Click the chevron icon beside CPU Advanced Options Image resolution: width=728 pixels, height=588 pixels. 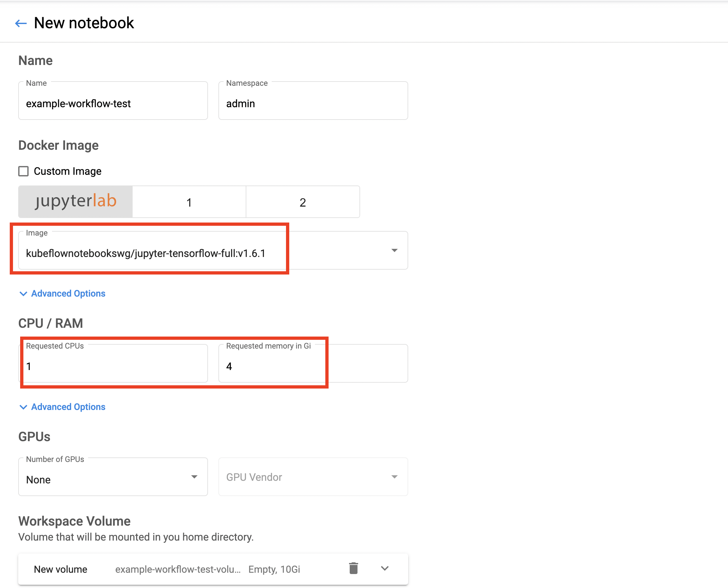tap(23, 407)
